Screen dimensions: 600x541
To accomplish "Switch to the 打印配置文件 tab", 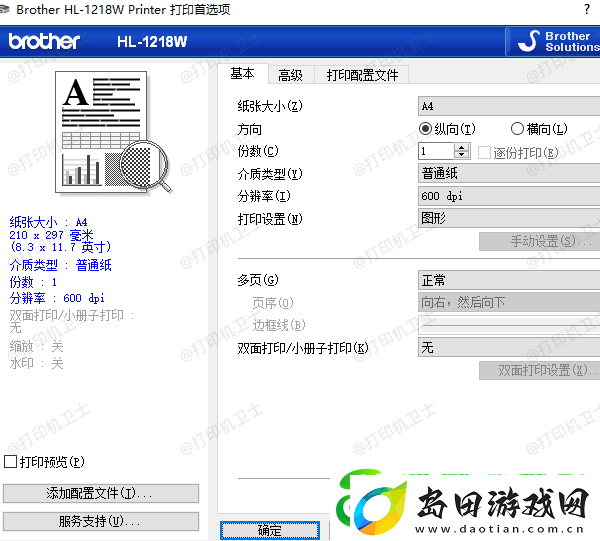I will point(362,75).
